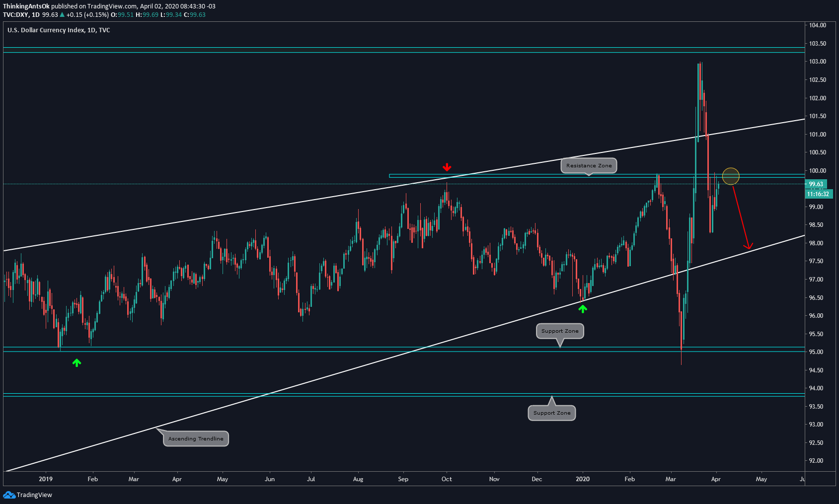The image size is (839, 504).
Task: Click the 95.00 price axis label
Action: 816,352
